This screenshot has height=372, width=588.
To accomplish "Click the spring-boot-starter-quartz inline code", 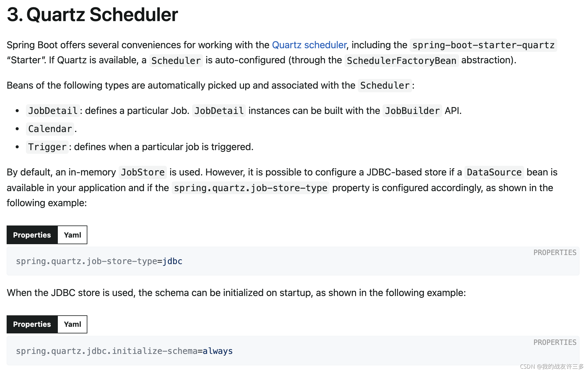I will (483, 45).
